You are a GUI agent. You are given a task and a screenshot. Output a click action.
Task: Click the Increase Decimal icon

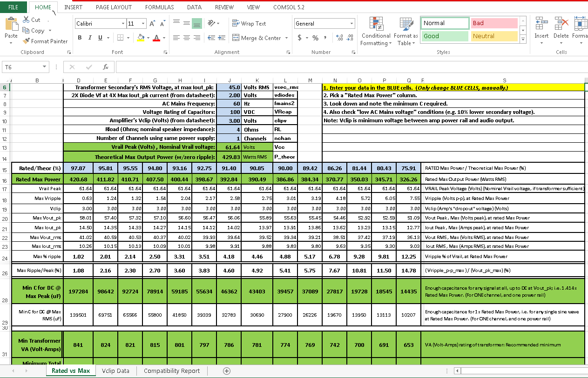(x=339, y=38)
